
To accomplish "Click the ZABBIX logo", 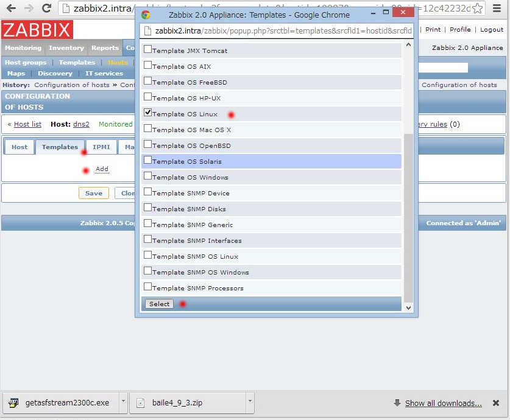I will 37,30.
